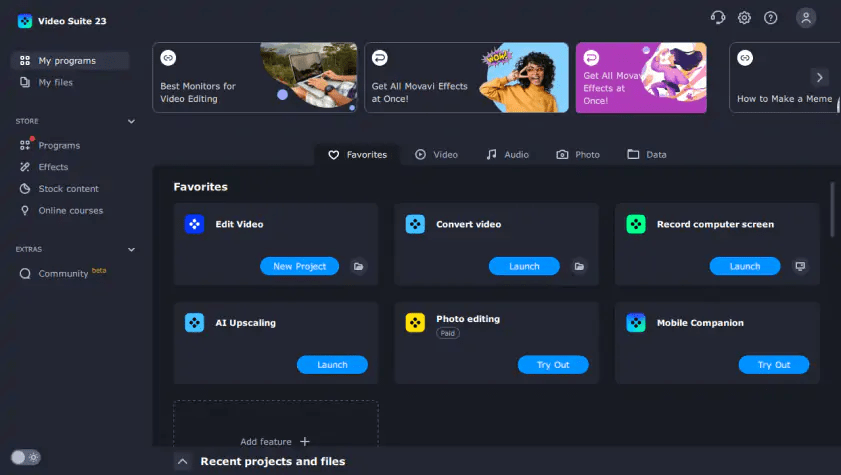Click the Video Suite 23 logo icon

(25, 21)
